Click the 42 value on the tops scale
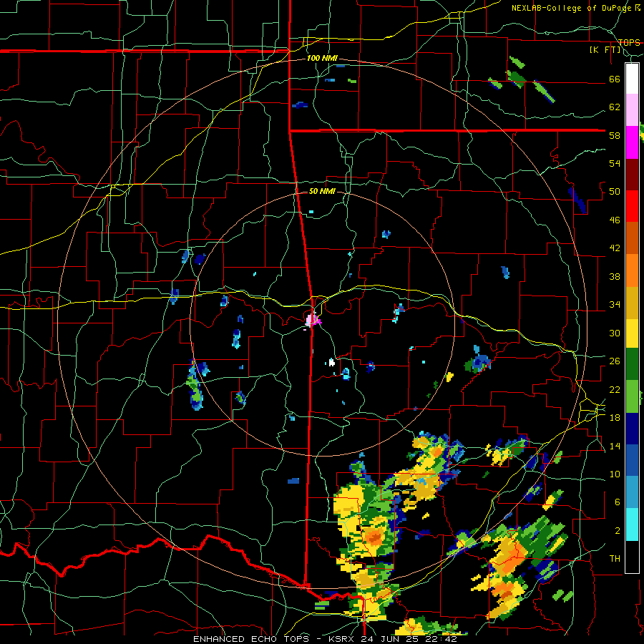 [615, 248]
